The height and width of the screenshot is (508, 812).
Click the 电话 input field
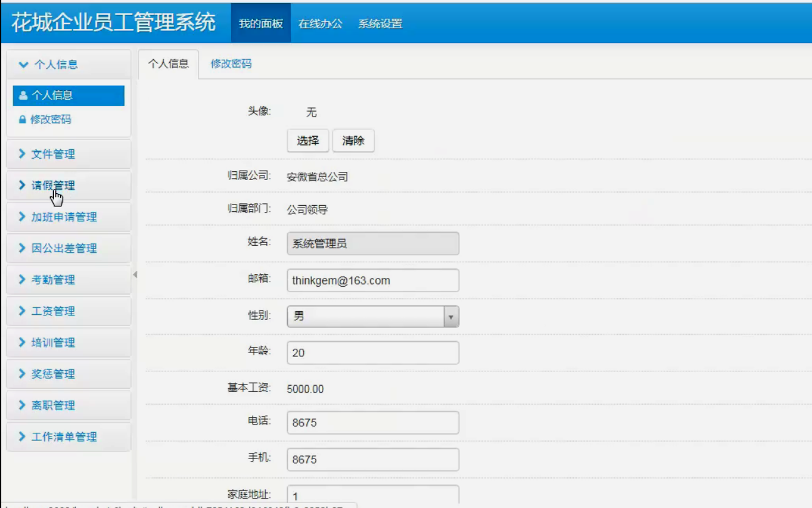373,423
